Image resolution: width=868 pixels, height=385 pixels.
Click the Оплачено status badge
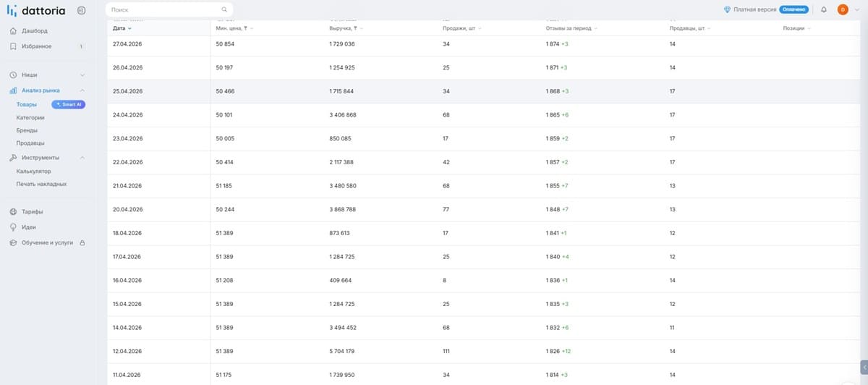coord(793,9)
